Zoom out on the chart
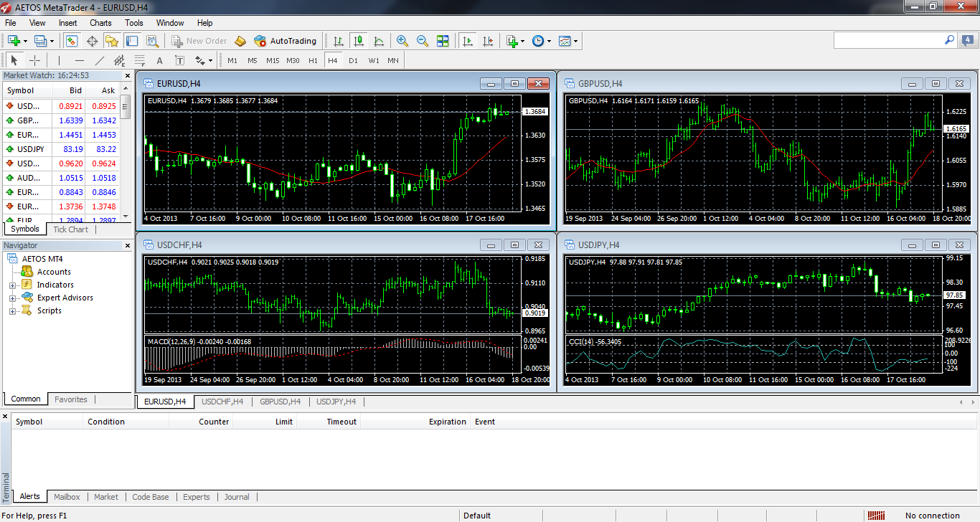 point(423,41)
